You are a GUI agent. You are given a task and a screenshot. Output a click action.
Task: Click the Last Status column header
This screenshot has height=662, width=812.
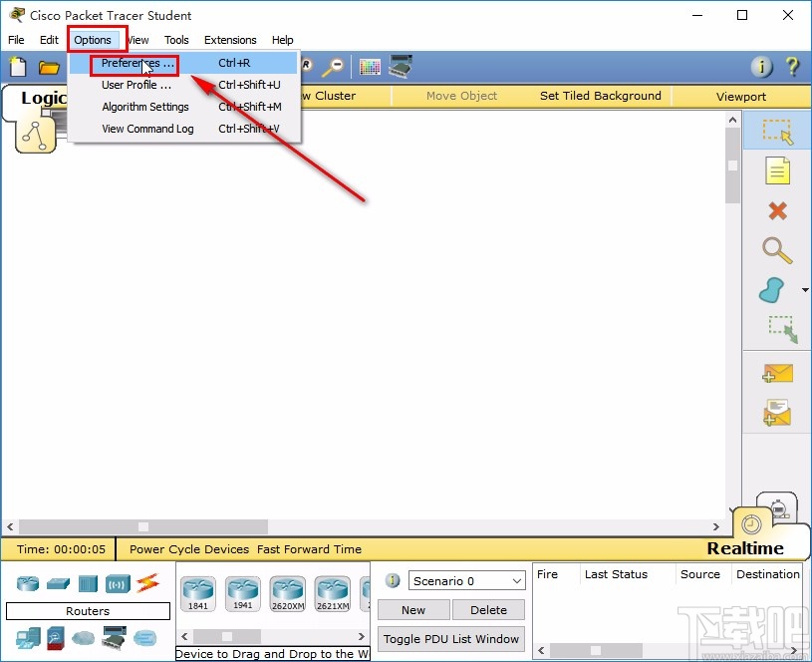pos(617,574)
